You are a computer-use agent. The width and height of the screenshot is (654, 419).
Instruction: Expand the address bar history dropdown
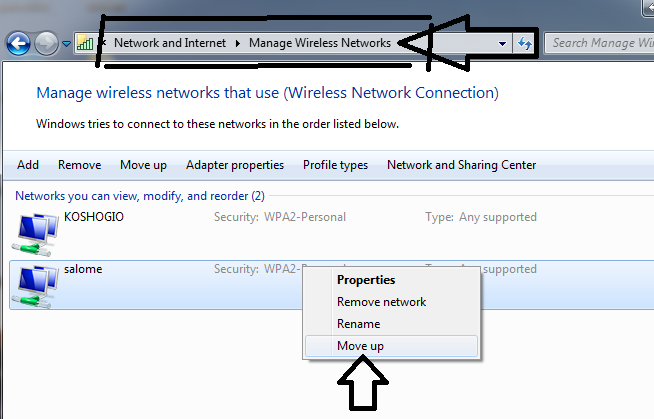503,44
